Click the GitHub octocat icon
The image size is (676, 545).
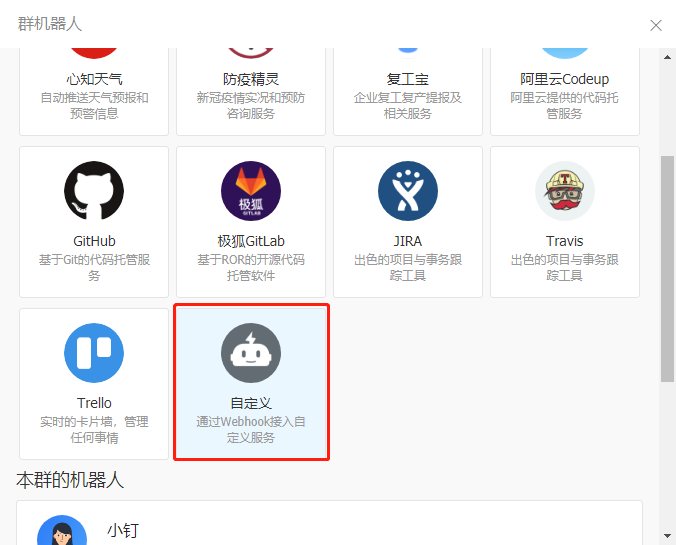coord(94,191)
